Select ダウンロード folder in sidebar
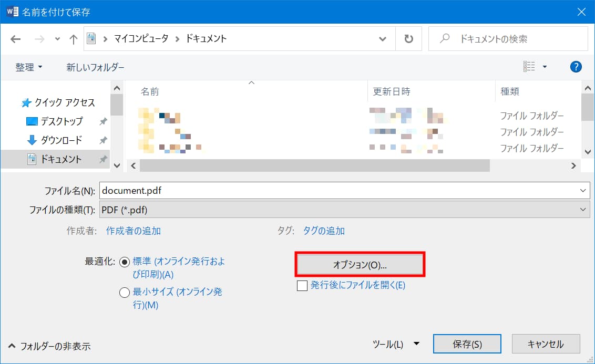Image resolution: width=595 pixels, height=364 pixels. click(61, 140)
